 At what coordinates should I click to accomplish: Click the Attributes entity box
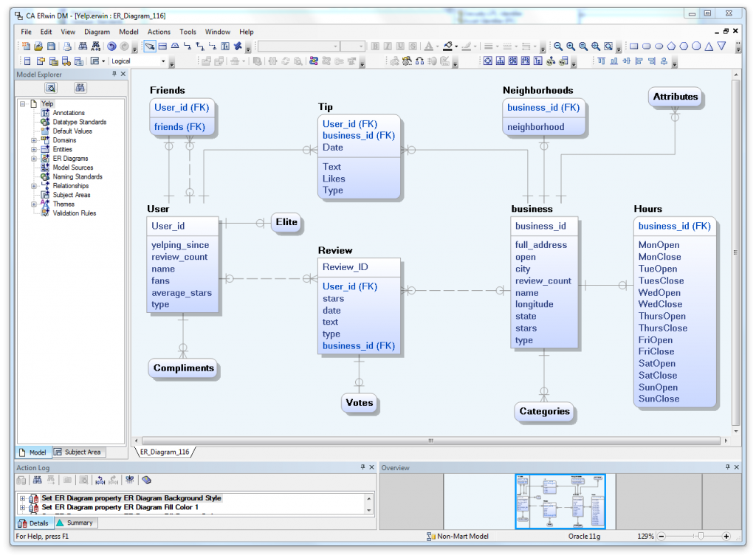675,97
